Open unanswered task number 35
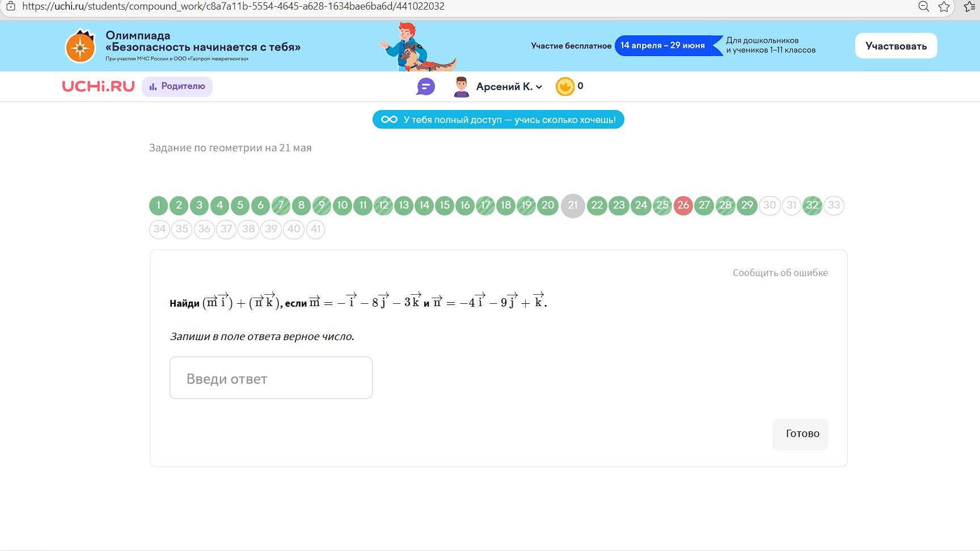The width and height of the screenshot is (980, 551). pos(181,229)
